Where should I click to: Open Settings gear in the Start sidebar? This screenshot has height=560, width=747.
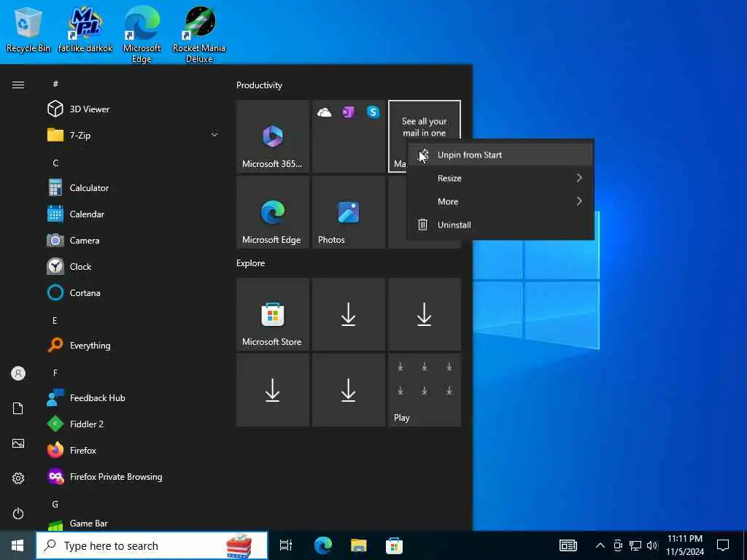(x=18, y=478)
